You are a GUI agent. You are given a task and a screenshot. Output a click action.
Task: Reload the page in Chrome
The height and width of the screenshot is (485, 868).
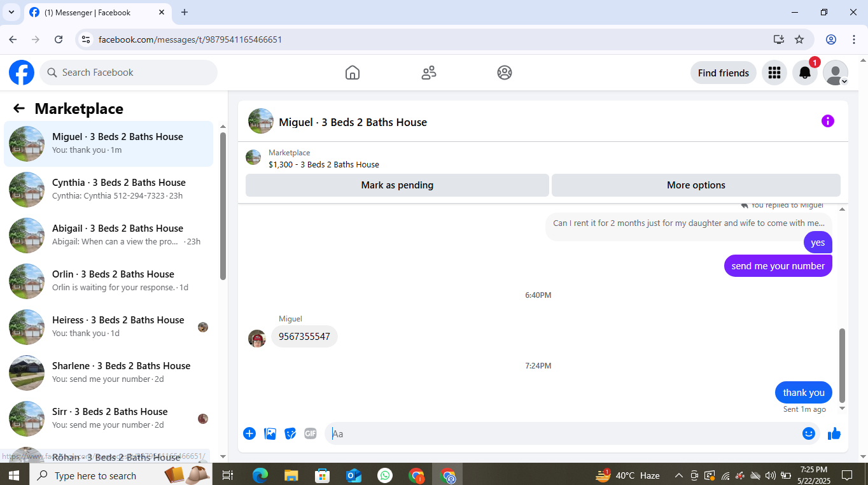[59, 39]
